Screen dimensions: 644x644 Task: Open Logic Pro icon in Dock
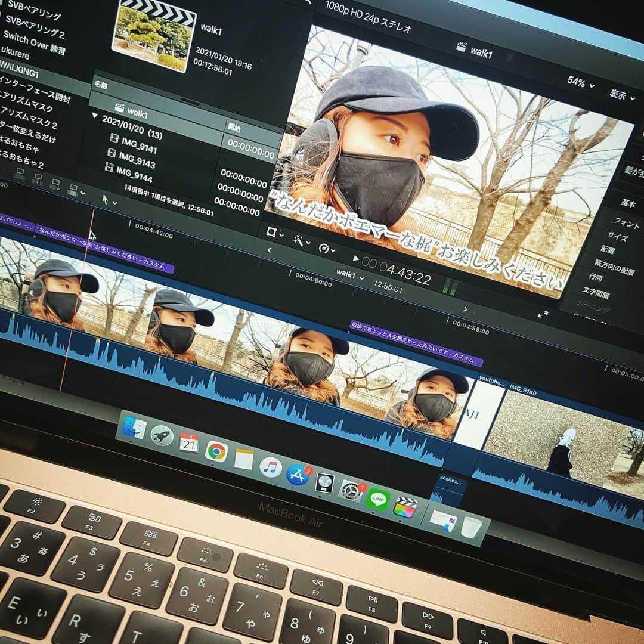click(x=324, y=483)
